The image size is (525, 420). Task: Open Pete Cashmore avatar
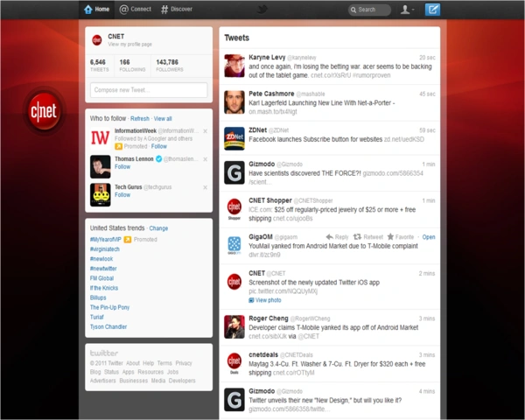pos(234,101)
